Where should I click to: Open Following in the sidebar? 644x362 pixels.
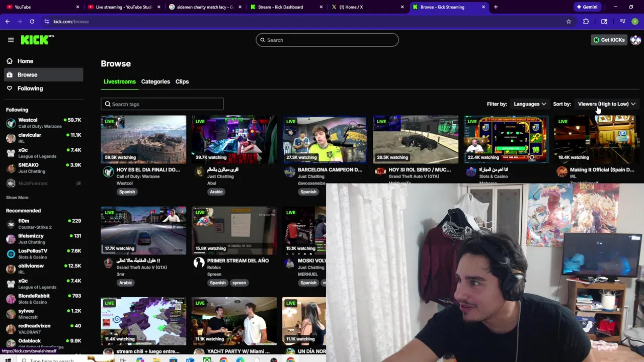click(x=43, y=88)
